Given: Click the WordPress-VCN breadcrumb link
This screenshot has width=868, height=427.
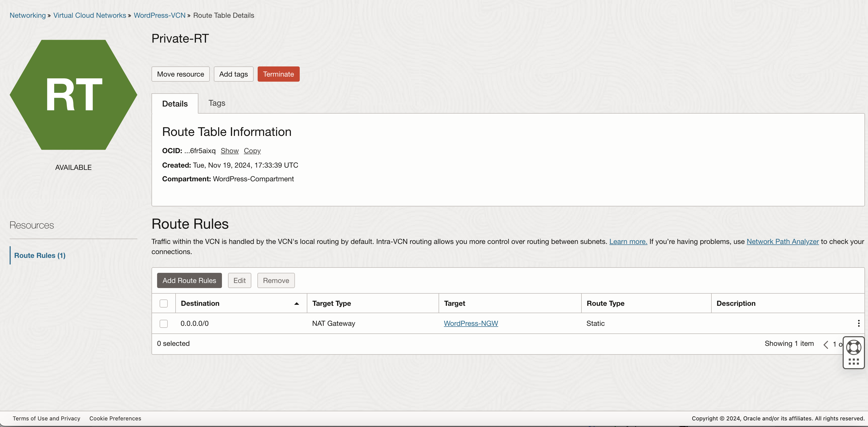Looking at the screenshot, I should 159,15.
